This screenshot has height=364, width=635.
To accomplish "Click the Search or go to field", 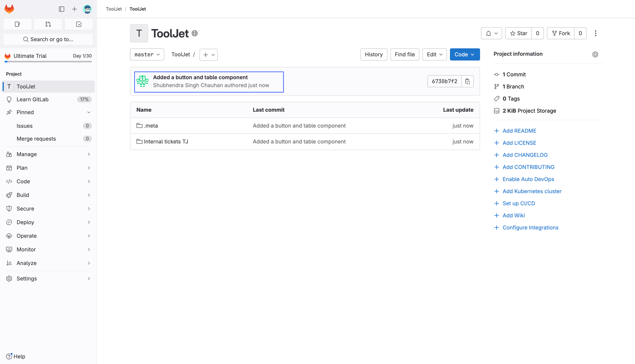I will [48, 39].
